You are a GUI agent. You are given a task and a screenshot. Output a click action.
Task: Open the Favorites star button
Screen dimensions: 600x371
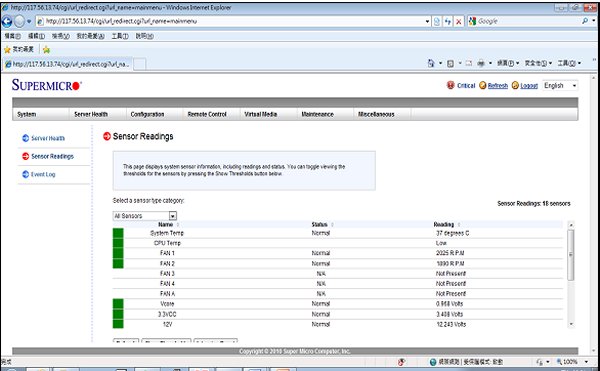[x=19, y=49]
